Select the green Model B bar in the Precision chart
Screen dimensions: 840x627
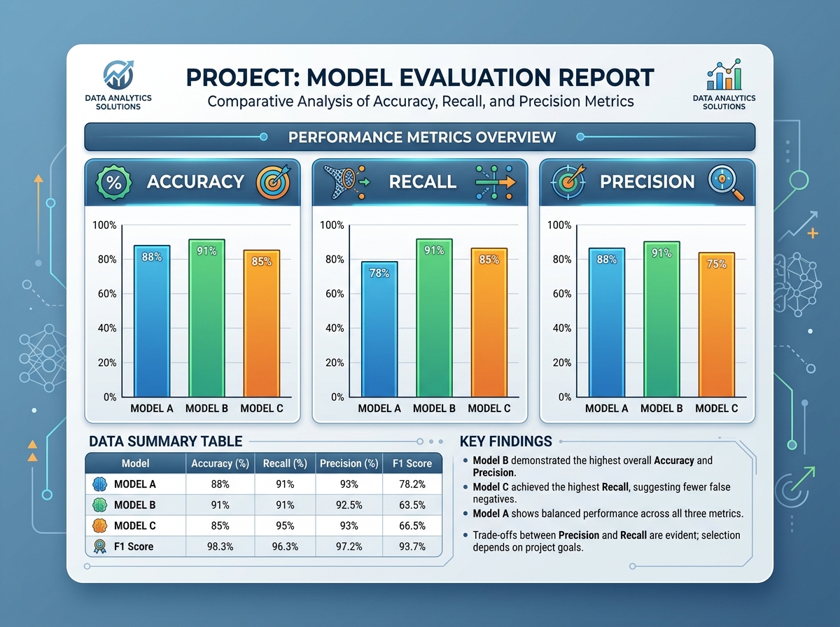tap(661, 320)
